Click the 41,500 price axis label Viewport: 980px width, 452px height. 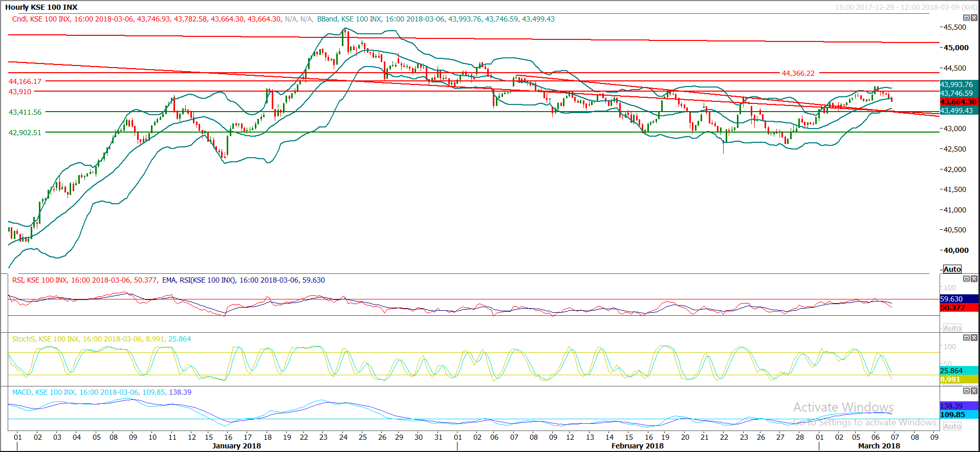(955, 189)
